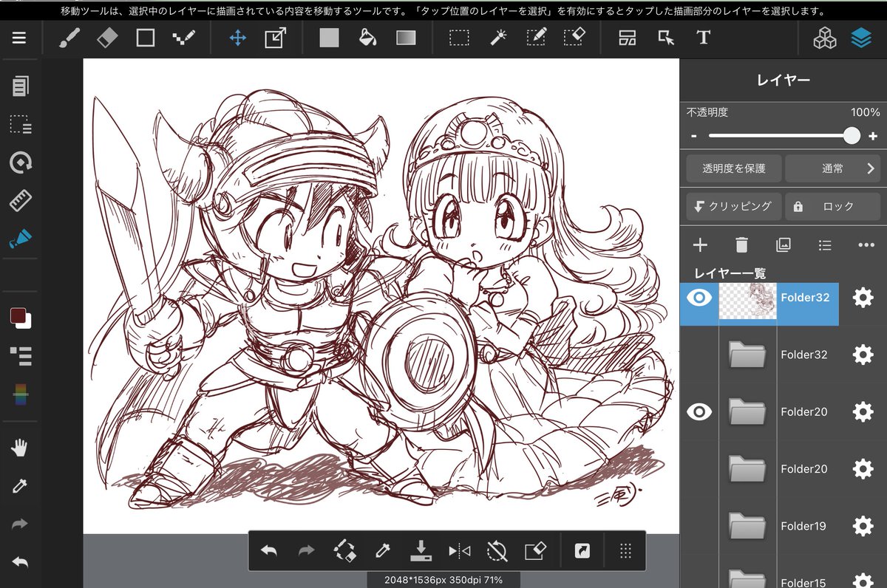The image size is (887, 588).
Task: Open the foreground/background color swatch
Action: tap(21, 318)
